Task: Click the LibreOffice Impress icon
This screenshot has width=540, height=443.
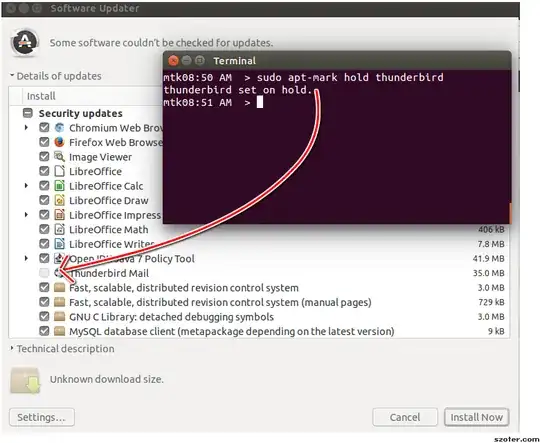Action: tap(60, 215)
